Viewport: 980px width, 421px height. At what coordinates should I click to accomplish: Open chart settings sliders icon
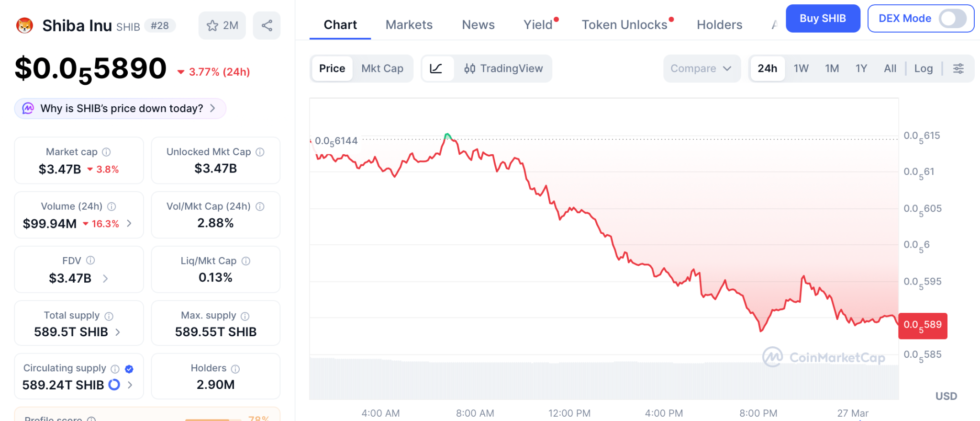(958, 68)
